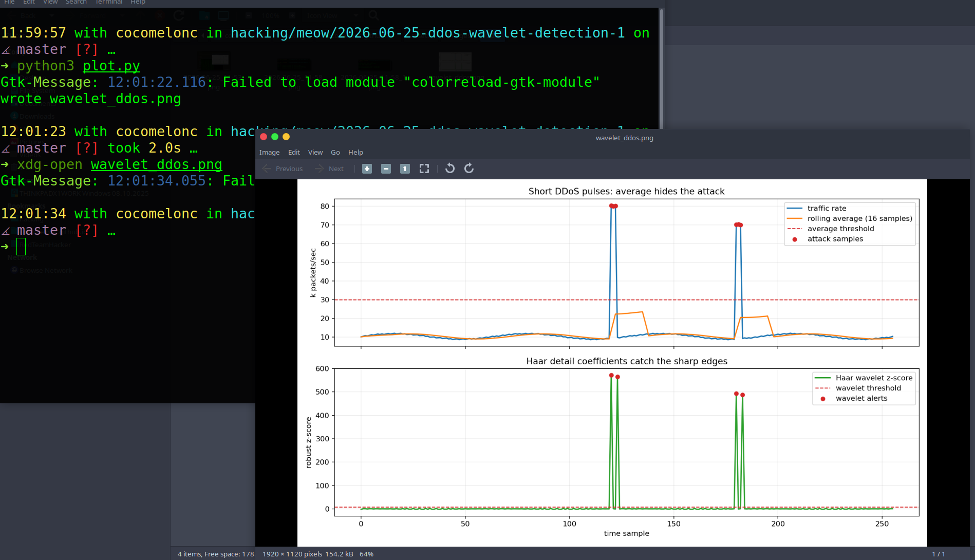Click the green window button of image viewer
This screenshot has width=975, height=560.
click(x=275, y=137)
